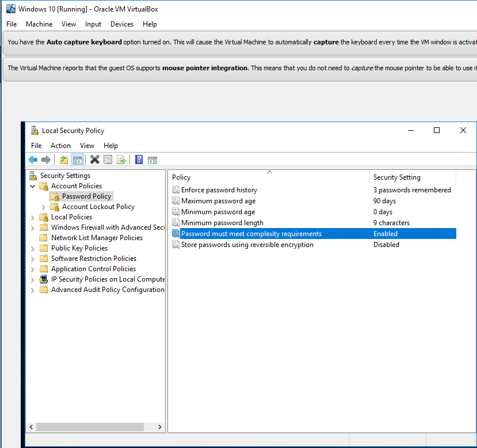Sort by the Security Setting column header

point(413,177)
